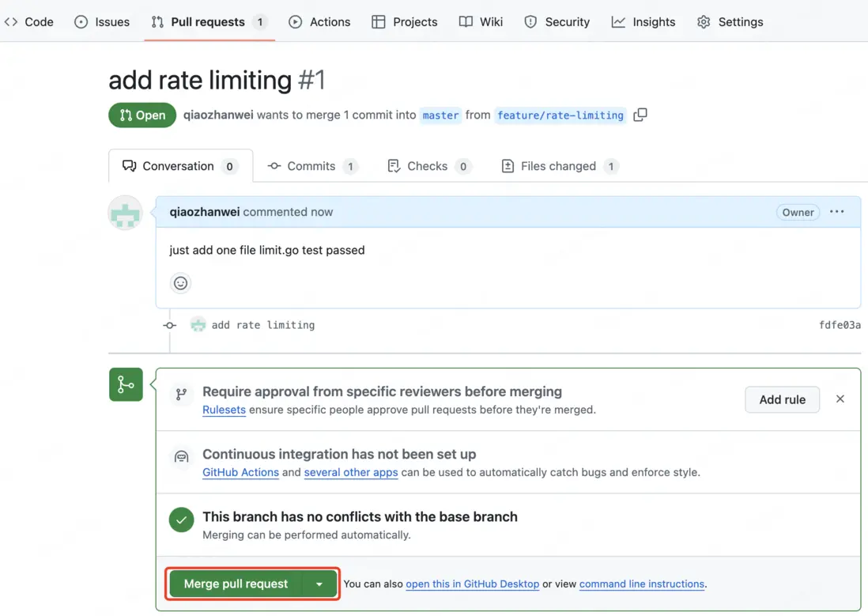This screenshot has height=616, width=868.
Task: View the Checks tab
Action: pos(428,166)
